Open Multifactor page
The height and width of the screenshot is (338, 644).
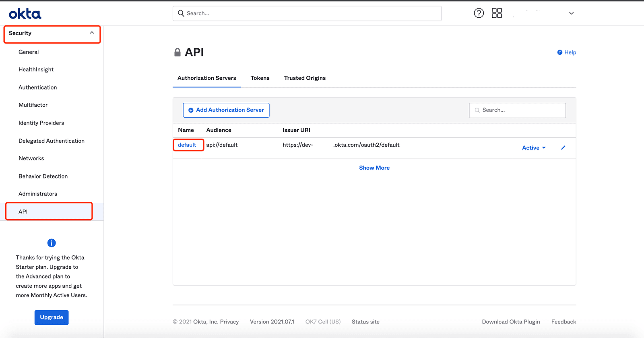tap(33, 105)
